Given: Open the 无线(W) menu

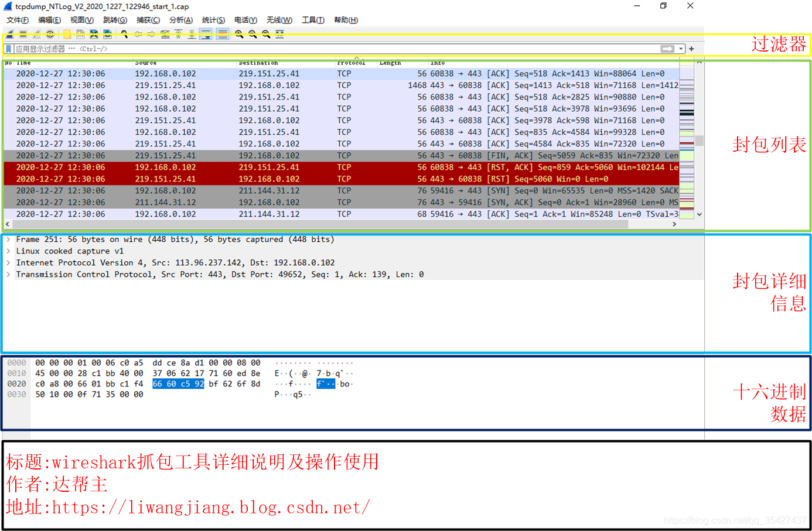Looking at the screenshot, I should pyautogui.click(x=279, y=20).
